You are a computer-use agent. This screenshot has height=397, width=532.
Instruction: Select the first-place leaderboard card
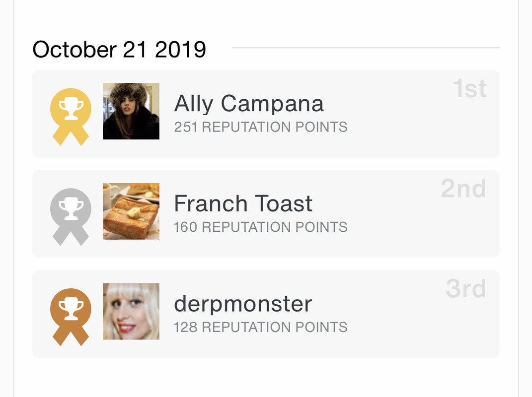point(266,114)
